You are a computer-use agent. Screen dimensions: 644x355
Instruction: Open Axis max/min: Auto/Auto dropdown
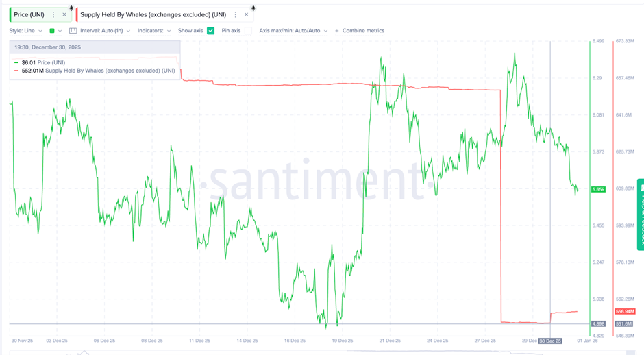click(293, 31)
